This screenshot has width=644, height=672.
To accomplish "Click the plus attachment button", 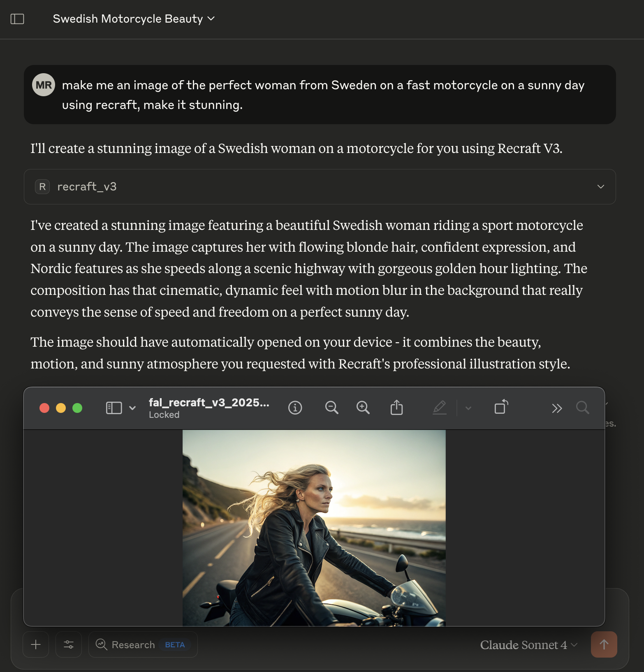I will 36,644.
